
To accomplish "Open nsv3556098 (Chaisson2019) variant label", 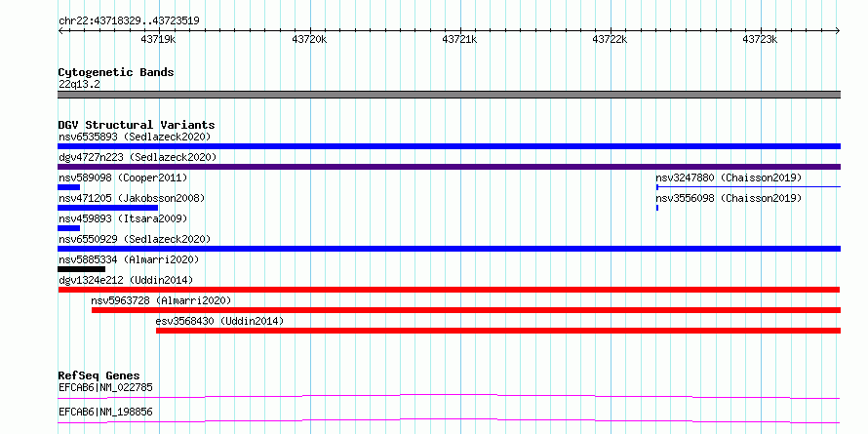I will pos(730,198).
